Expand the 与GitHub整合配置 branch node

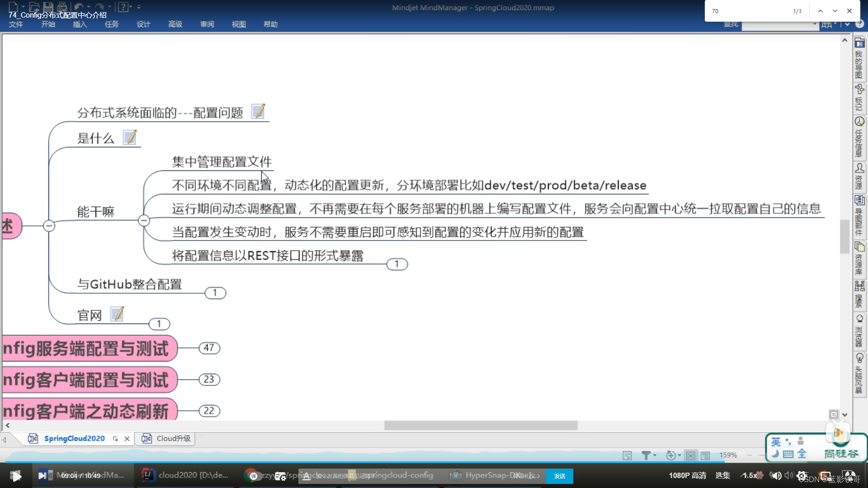pyautogui.click(x=215, y=292)
